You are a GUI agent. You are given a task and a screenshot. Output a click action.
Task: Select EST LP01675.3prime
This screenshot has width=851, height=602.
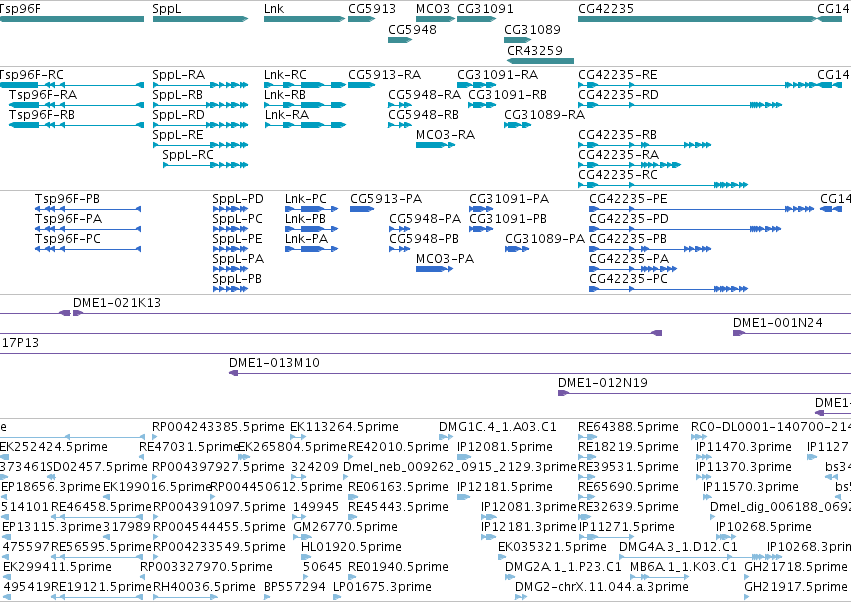coord(383,587)
